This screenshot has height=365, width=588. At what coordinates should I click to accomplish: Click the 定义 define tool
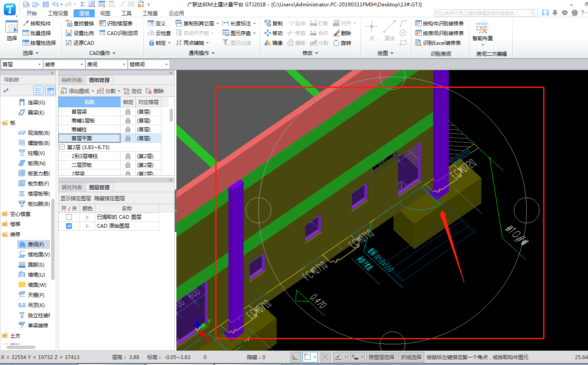[157, 23]
